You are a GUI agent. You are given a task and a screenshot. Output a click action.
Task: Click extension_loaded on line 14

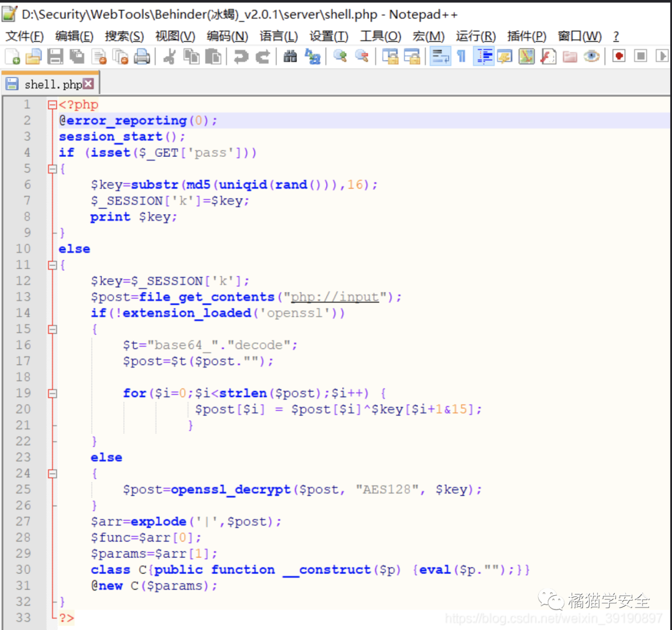(187, 313)
